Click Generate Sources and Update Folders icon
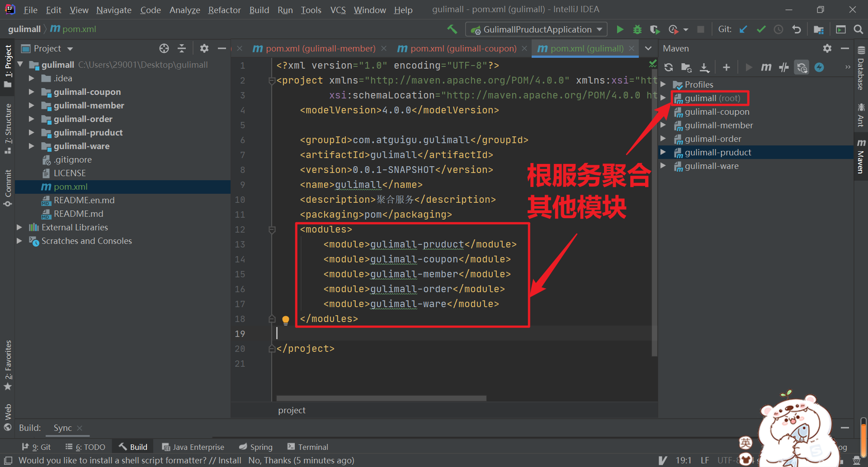Image resolution: width=868 pixels, height=467 pixels. [686, 67]
